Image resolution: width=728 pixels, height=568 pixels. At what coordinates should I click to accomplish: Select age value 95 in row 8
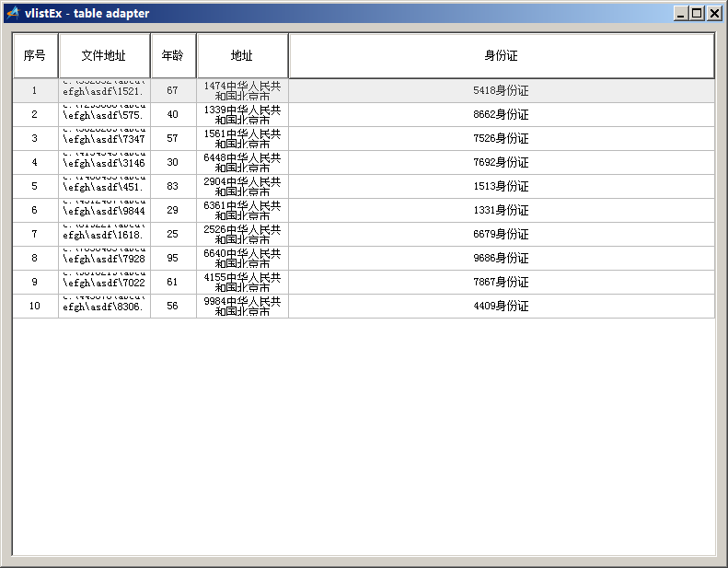pyautogui.click(x=173, y=259)
